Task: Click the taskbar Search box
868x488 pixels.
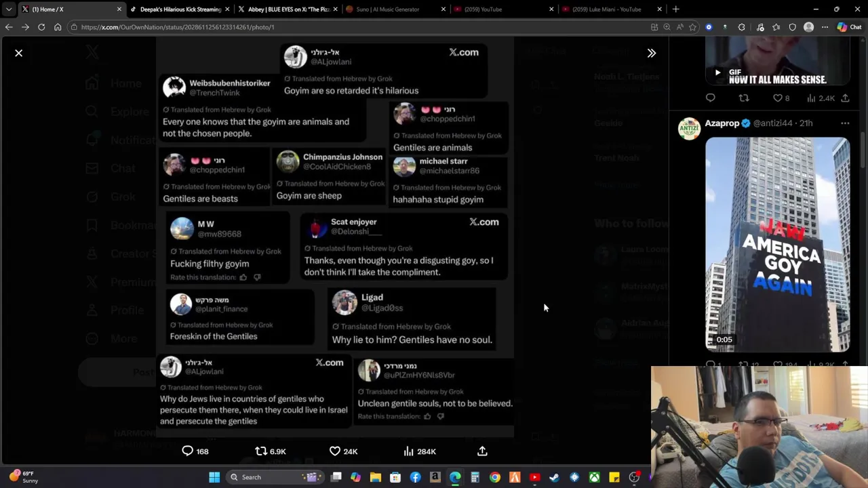Action: [274, 477]
